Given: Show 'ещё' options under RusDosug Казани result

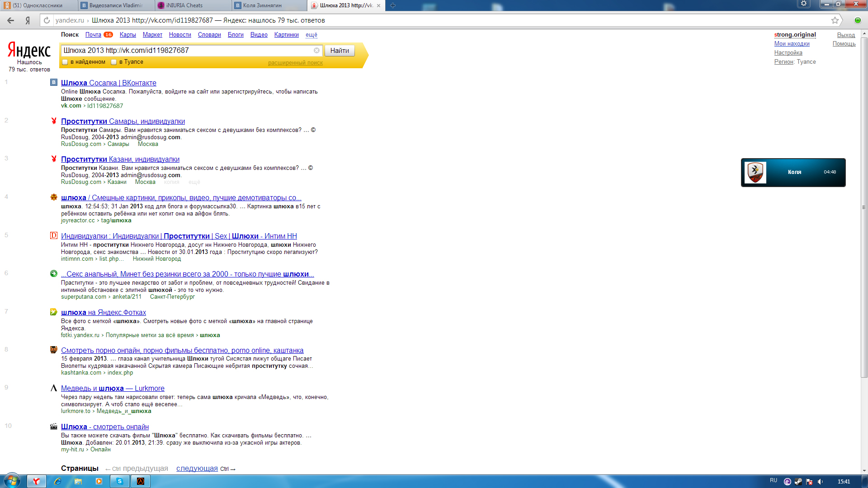Looking at the screenshot, I should (194, 182).
